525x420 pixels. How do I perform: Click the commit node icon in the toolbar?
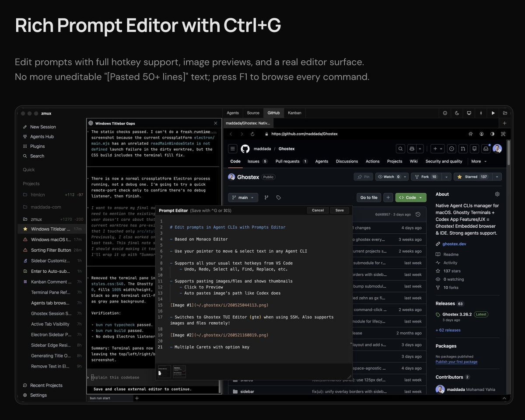tap(481, 113)
